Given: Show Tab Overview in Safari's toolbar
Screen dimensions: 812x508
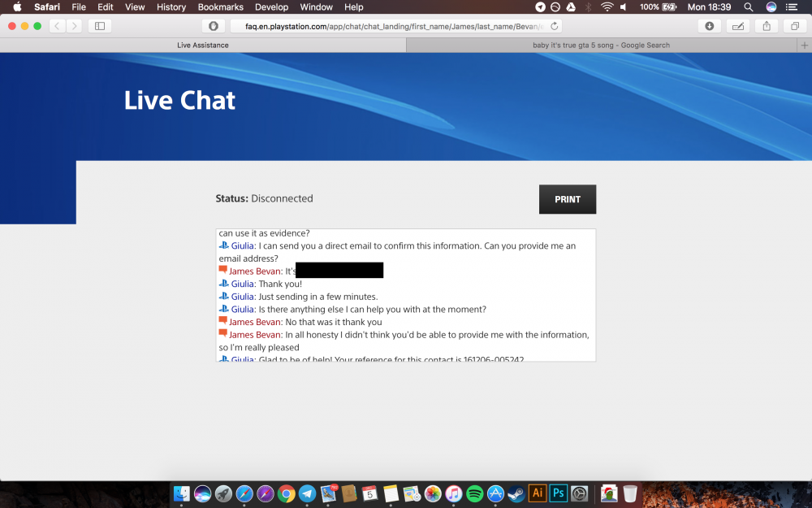Looking at the screenshot, I should [x=795, y=25].
